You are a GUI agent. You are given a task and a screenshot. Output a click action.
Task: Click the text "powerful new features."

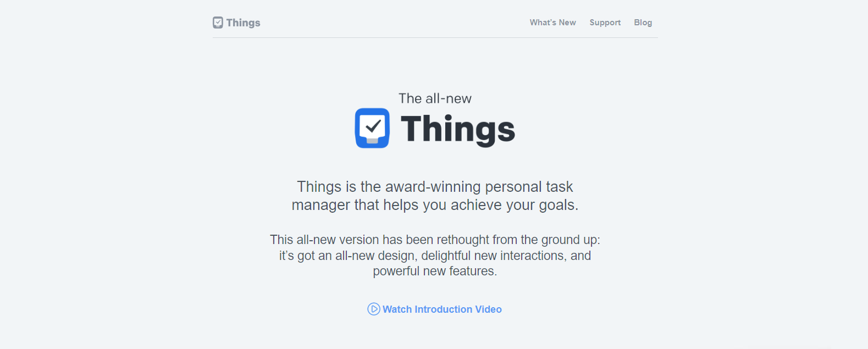click(435, 271)
